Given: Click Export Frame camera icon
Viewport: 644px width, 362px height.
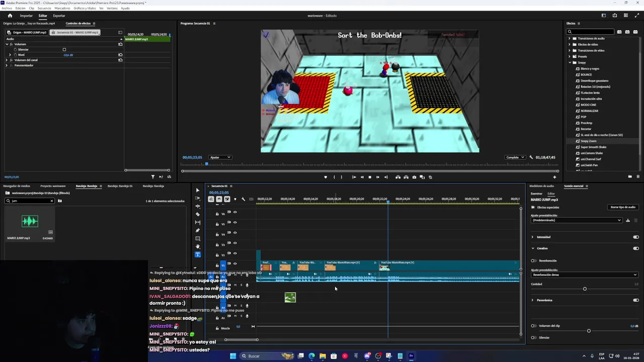Looking at the screenshot, I should pos(414,177).
